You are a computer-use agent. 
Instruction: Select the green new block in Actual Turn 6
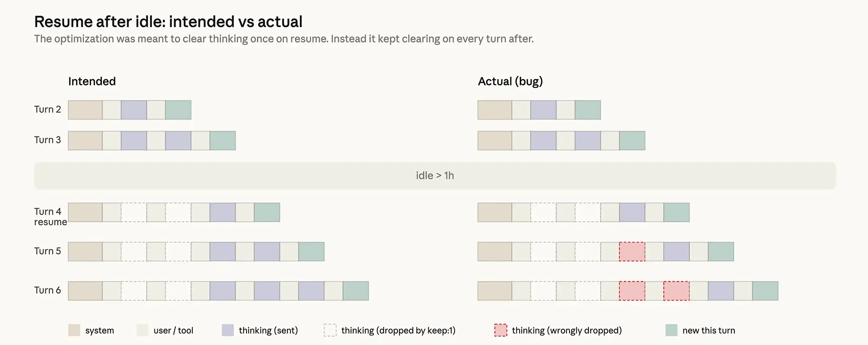coord(765,291)
